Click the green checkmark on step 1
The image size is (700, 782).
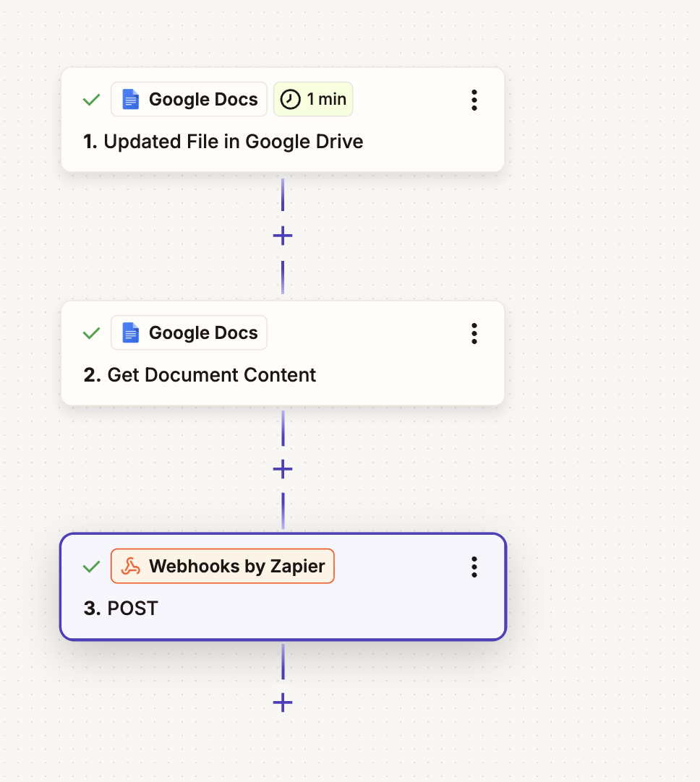click(91, 100)
